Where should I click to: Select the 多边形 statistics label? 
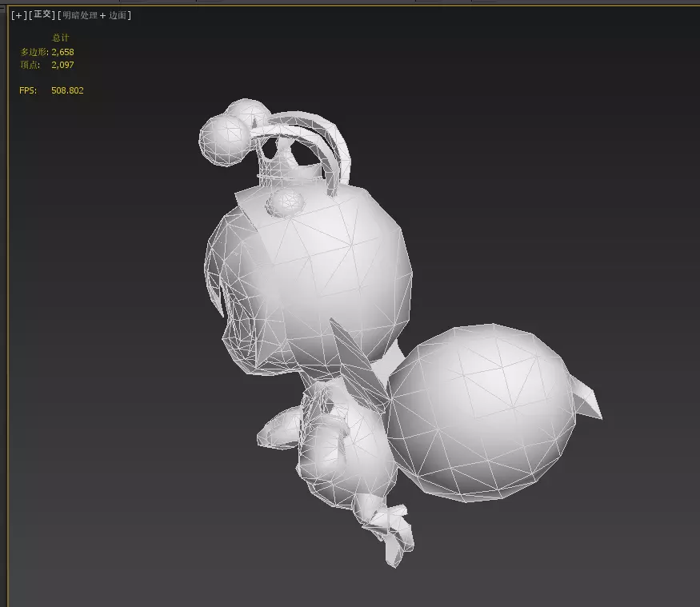(34, 52)
